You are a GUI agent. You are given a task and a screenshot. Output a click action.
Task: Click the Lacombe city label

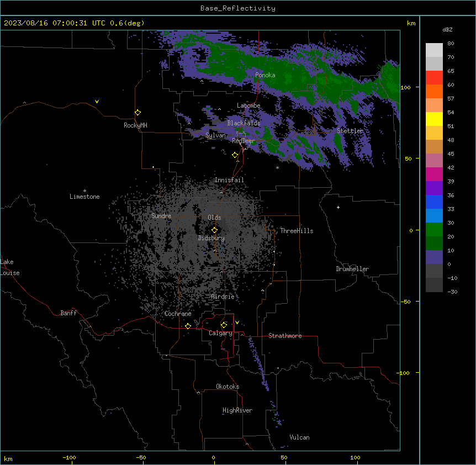click(248, 105)
